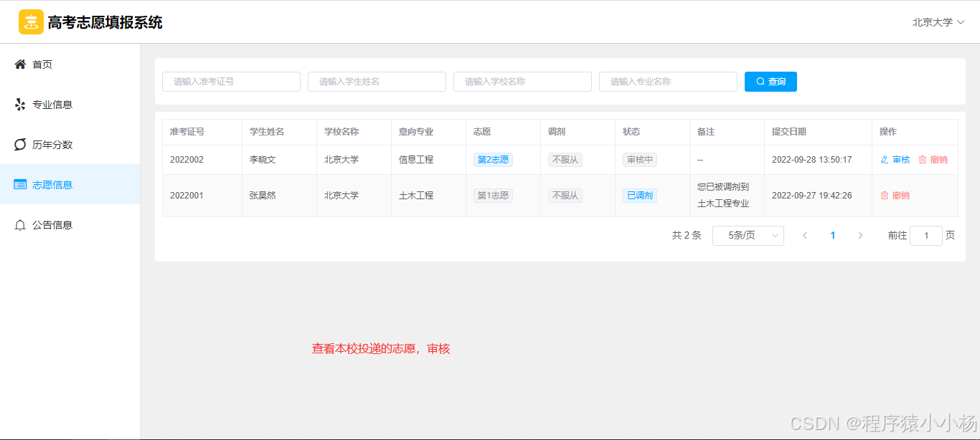Viewport: 980px width, 440px height.
Task: Click the magnifier icon on 查询 button
Action: click(x=760, y=82)
